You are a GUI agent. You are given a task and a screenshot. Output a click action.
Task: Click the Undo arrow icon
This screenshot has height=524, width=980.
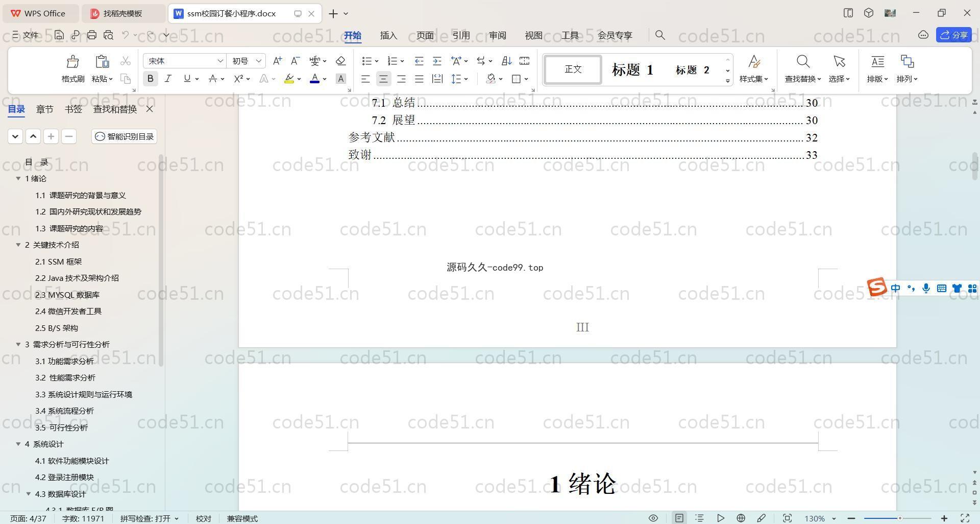[x=125, y=35]
